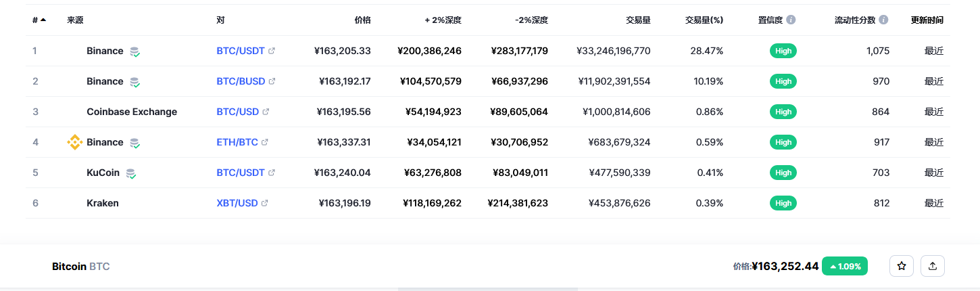Sort by the -2%深度 column header
This screenshot has width=980, height=291.
[x=531, y=20]
